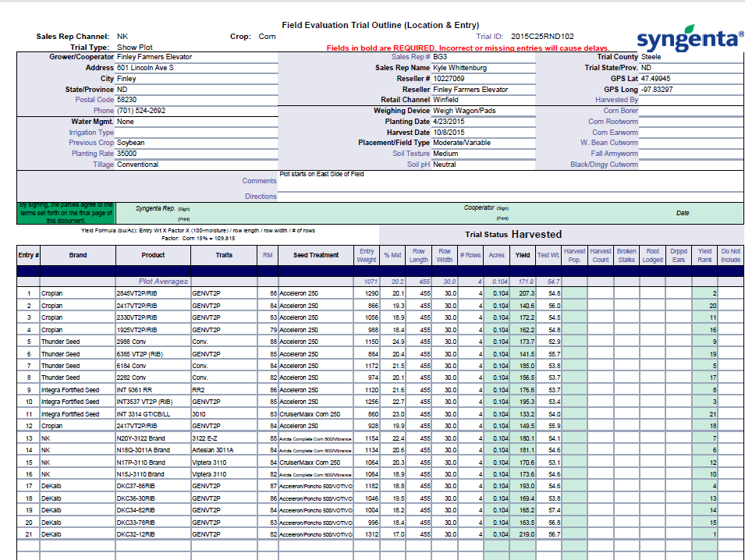745x560 pixels.
Task: Click the 'Harvest Pop.' column header
Action: point(574,256)
